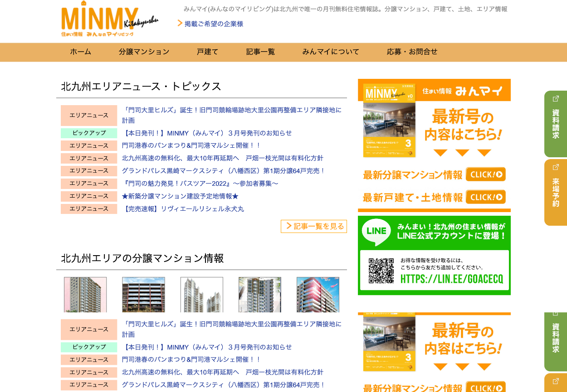Open upper list's MINMY 3月号発刊のお知らせ article
Viewport: 567px width, 392px height.
point(207,133)
